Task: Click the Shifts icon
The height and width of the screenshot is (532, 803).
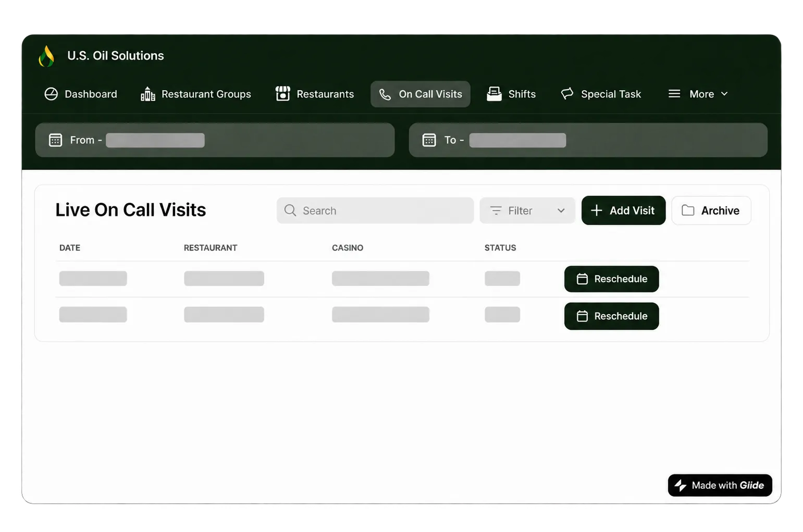Action: point(494,94)
